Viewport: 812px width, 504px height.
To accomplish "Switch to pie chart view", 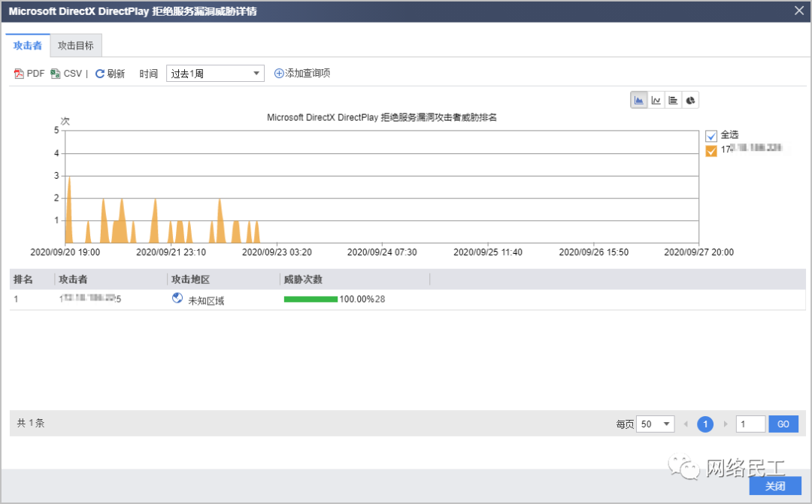I will 690,100.
